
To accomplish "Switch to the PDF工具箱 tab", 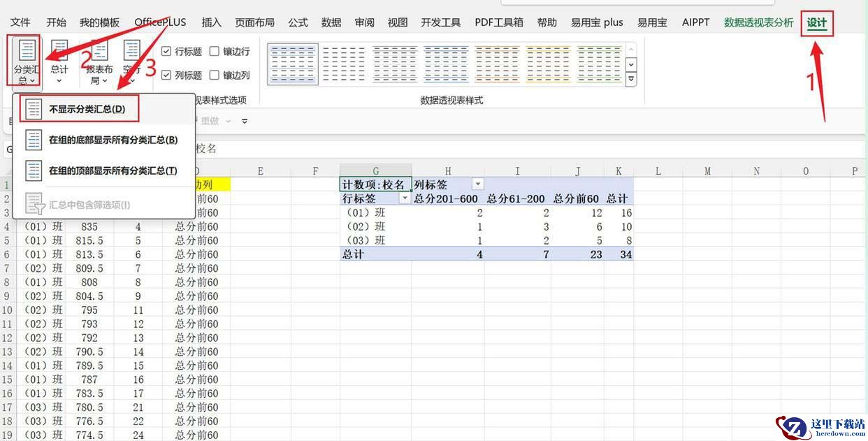I will [x=499, y=22].
